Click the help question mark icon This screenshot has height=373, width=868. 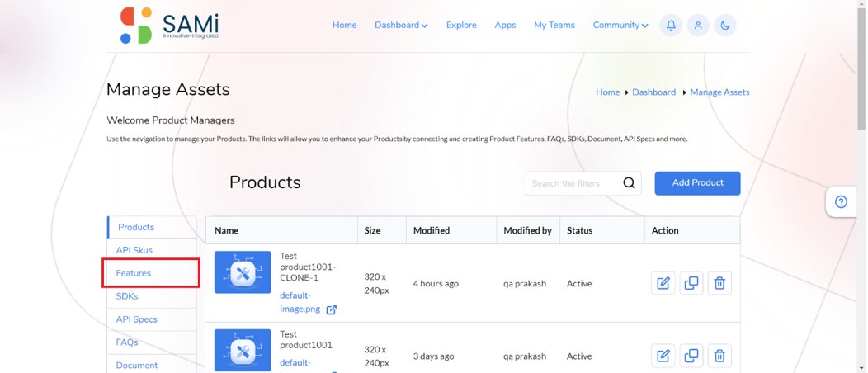841,202
